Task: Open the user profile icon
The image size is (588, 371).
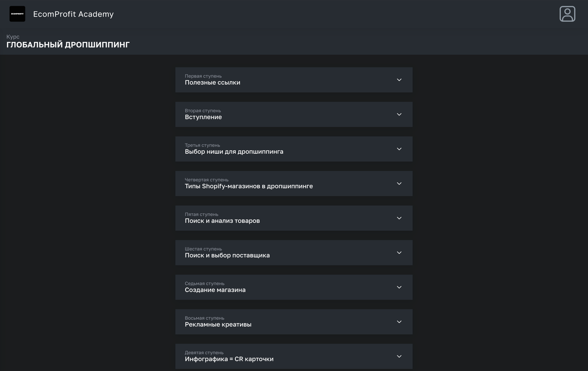Action: coord(567,14)
